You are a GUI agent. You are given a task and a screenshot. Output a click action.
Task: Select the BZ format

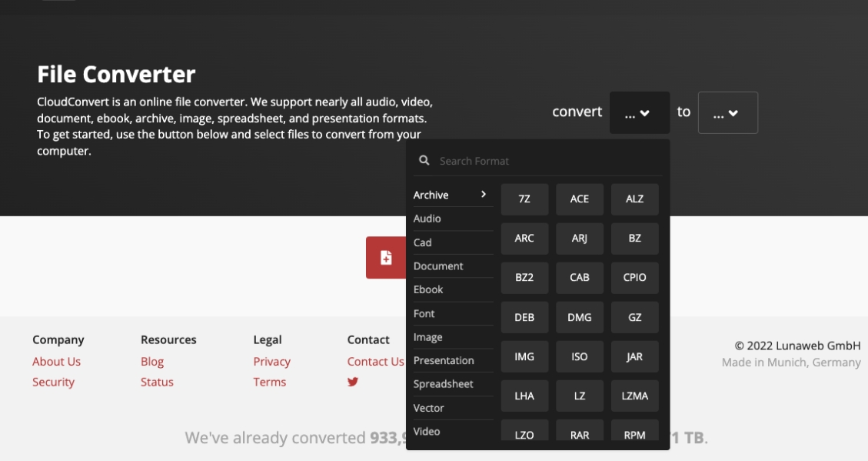[x=634, y=239]
